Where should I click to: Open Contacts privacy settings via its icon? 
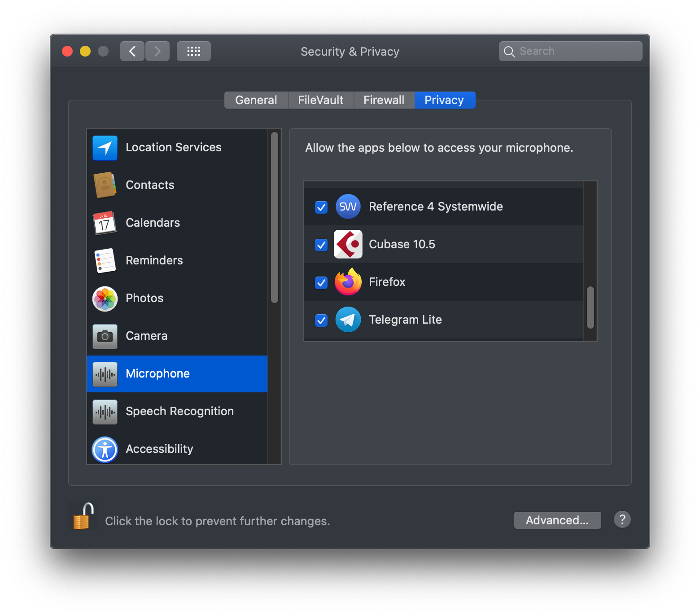click(x=105, y=185)
